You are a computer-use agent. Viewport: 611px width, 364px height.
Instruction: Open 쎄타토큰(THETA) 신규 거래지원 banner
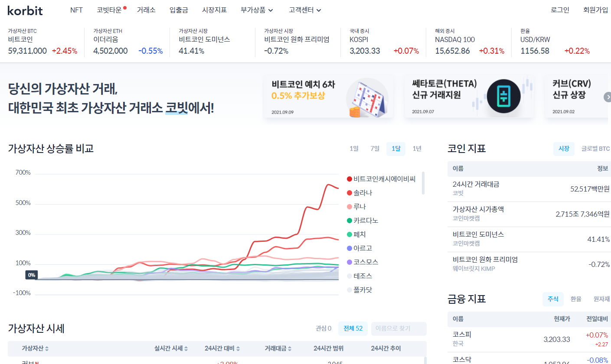coord(469,96)
